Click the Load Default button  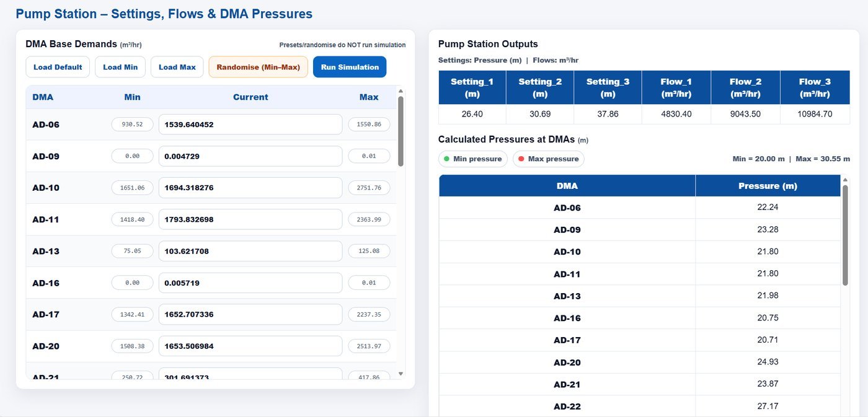58,67
